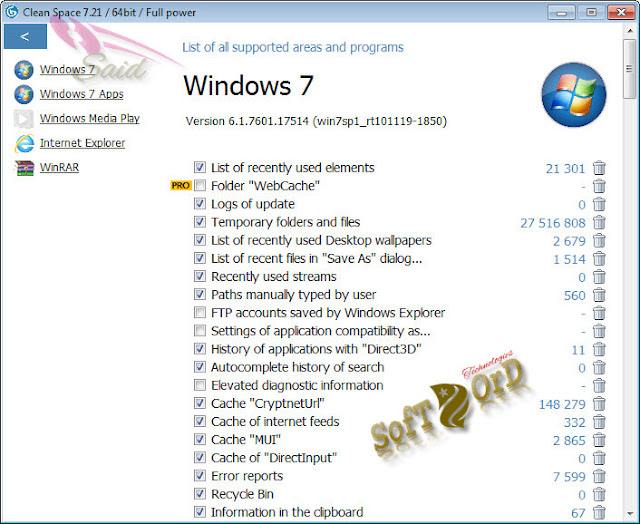Go back with the blue arrow button
Viewport: 640px width, 524px height.
click(x=25, y=36)
